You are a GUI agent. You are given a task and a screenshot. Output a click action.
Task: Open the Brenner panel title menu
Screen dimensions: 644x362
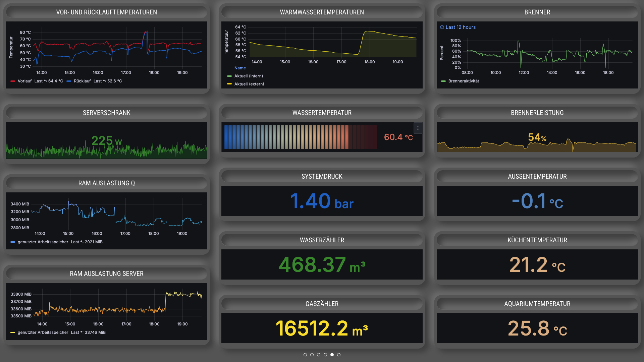point(537,12)
